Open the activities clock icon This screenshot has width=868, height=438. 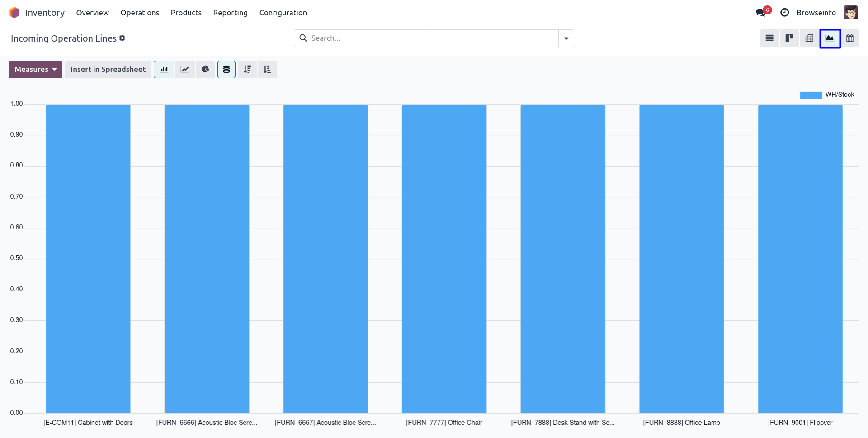pos(785,13)
